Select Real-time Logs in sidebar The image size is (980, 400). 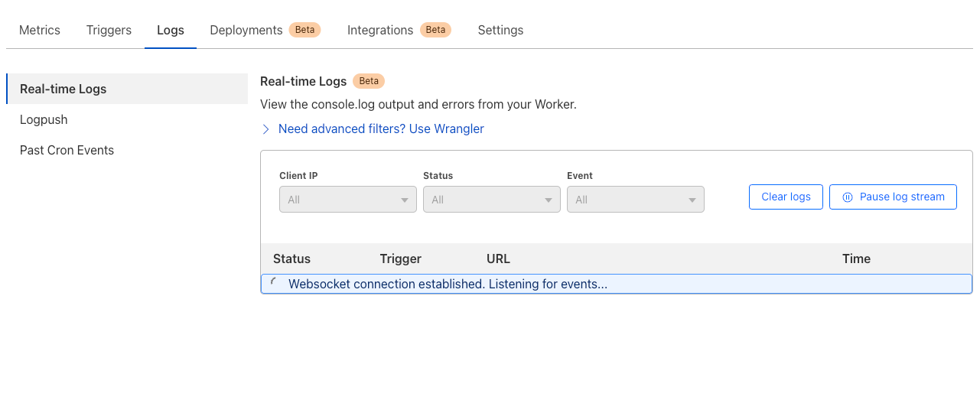pyautogui.click(x=63, y=89)
